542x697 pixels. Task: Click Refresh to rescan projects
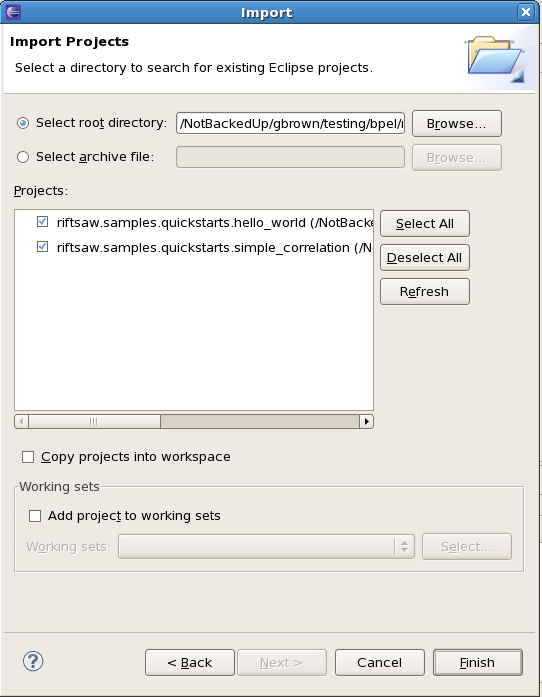[425, 292]
